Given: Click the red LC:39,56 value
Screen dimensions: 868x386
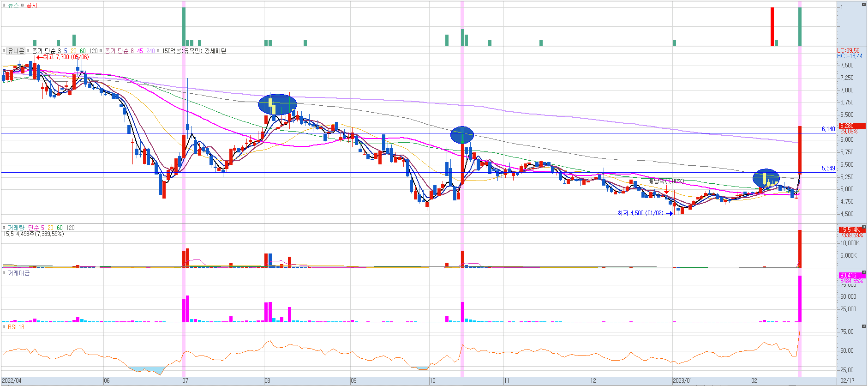Looking at the screenshot, I should (849, 50).
